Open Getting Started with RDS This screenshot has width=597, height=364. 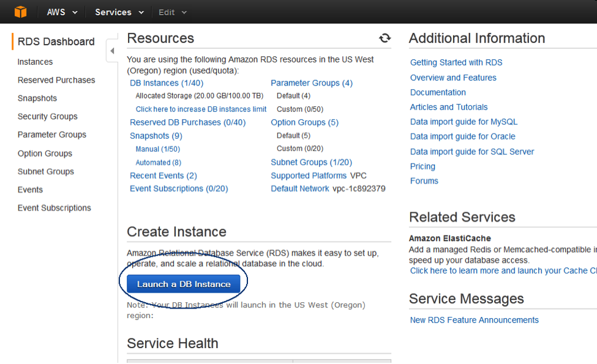(x=456, y=62)
